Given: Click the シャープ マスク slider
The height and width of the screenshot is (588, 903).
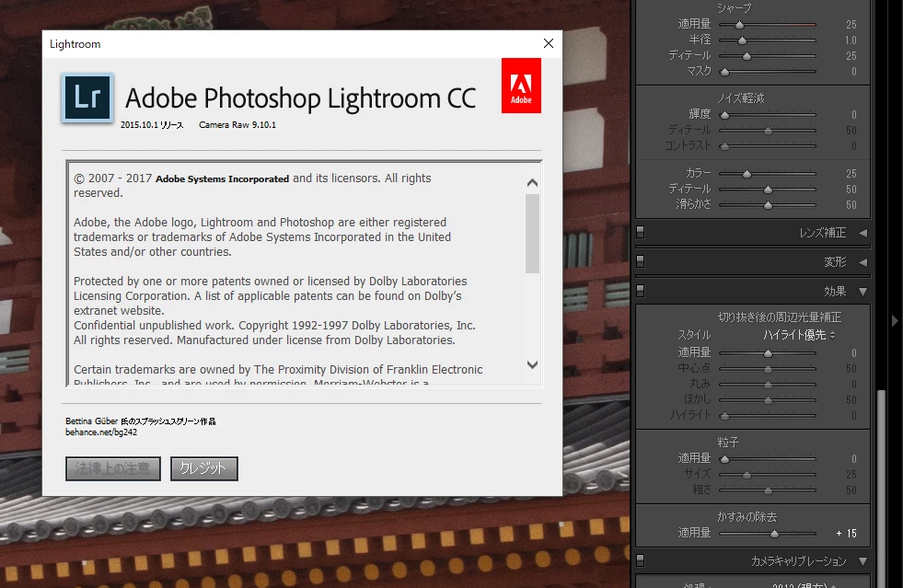Looking at the screenshot, I should pos(768,72).
